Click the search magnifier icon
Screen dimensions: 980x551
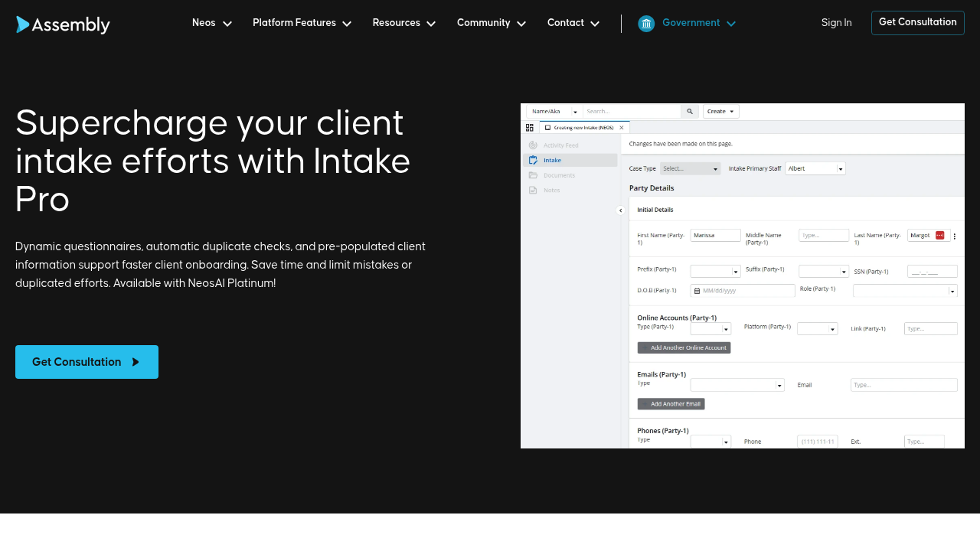pyautogui.click(x=689, y=111)
